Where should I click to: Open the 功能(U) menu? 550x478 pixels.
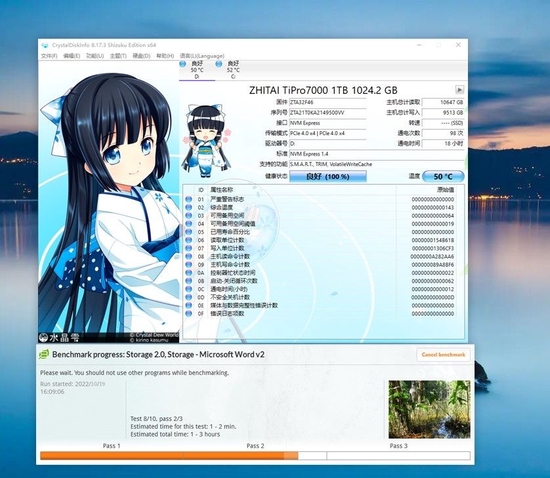95,56
